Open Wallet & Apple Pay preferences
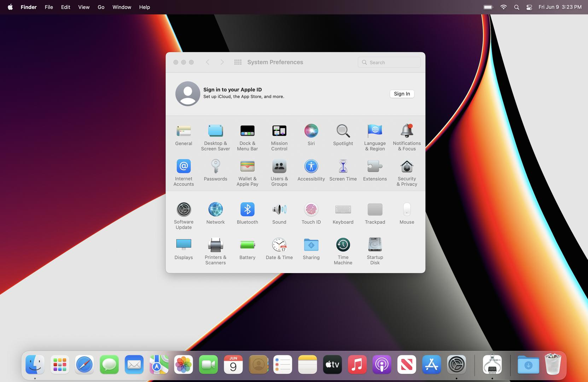The width and height of the screenshot is (588, 382). tap(247, 173)
